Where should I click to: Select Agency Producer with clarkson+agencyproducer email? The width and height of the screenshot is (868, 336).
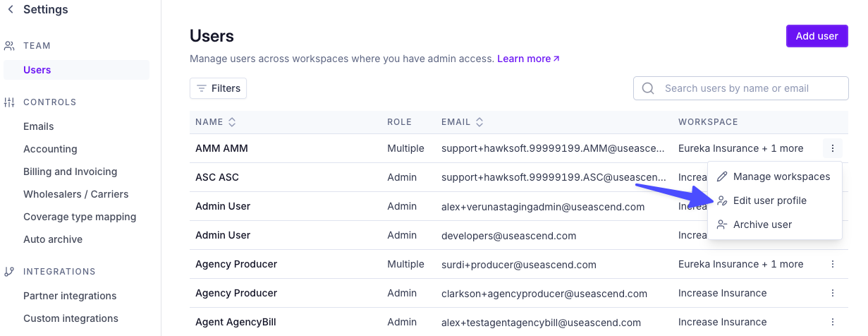pos(236,293)
